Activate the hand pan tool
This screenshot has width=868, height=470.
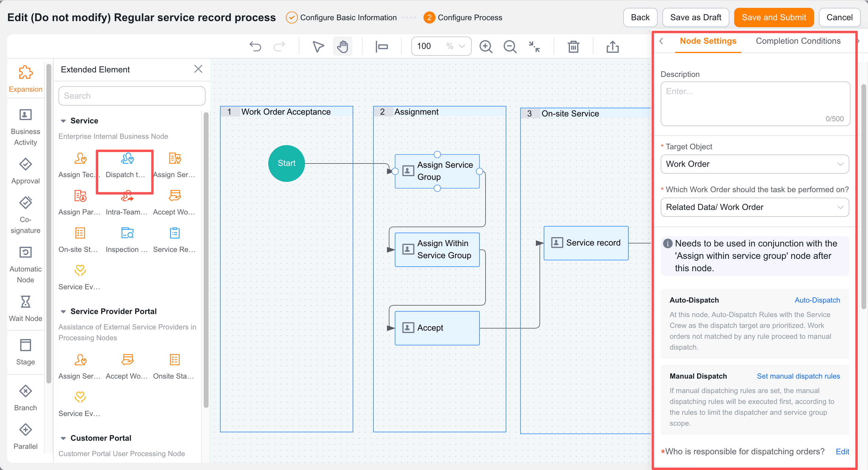click(x=342, y=46)
